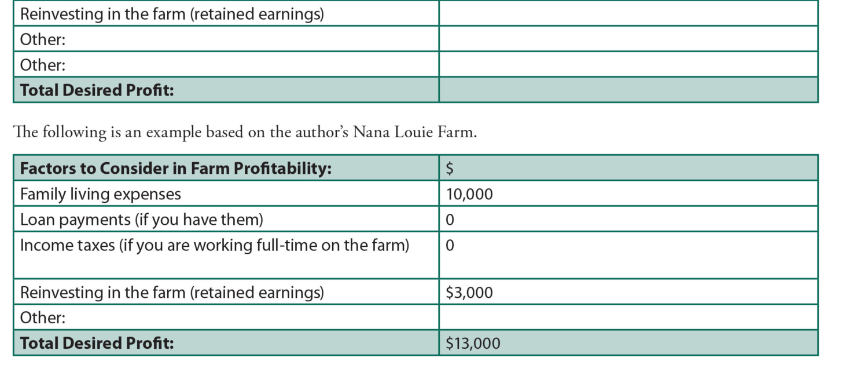Click the "$" column header cell
Viewport: 868px width, 365px height.
click(450, 168)
